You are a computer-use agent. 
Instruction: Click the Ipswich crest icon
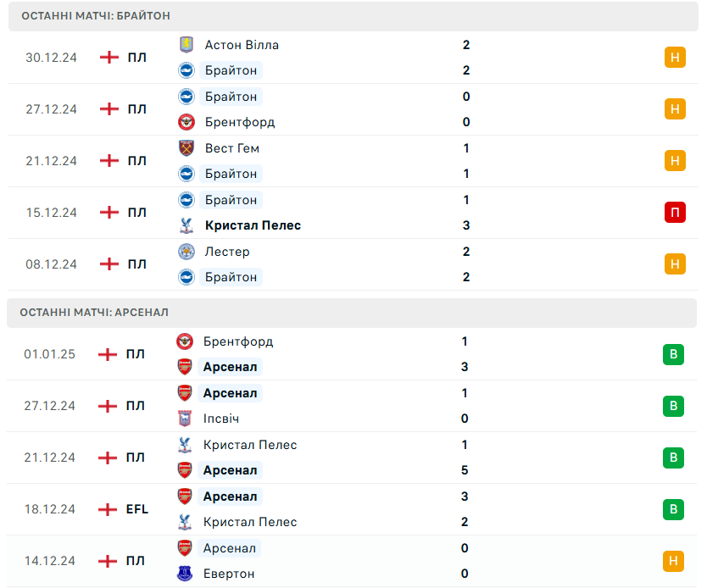click(185, 419)
